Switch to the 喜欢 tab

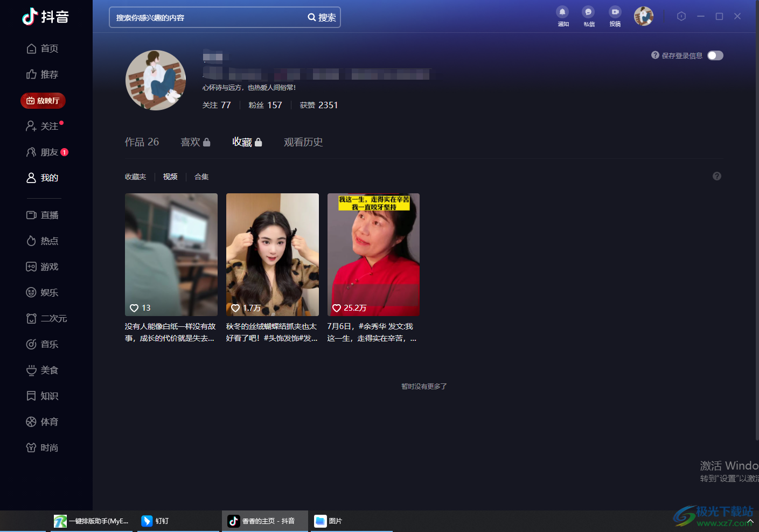(x=191, y=142)
